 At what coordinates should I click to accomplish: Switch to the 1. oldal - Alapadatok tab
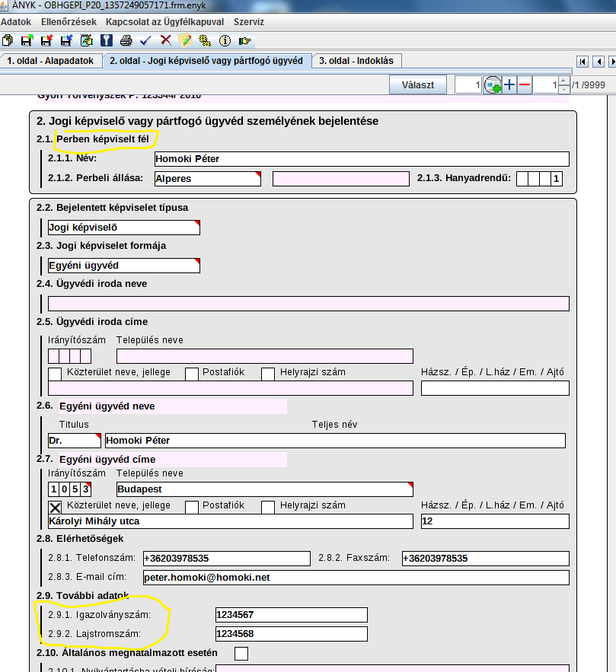(x=50, y=61)
